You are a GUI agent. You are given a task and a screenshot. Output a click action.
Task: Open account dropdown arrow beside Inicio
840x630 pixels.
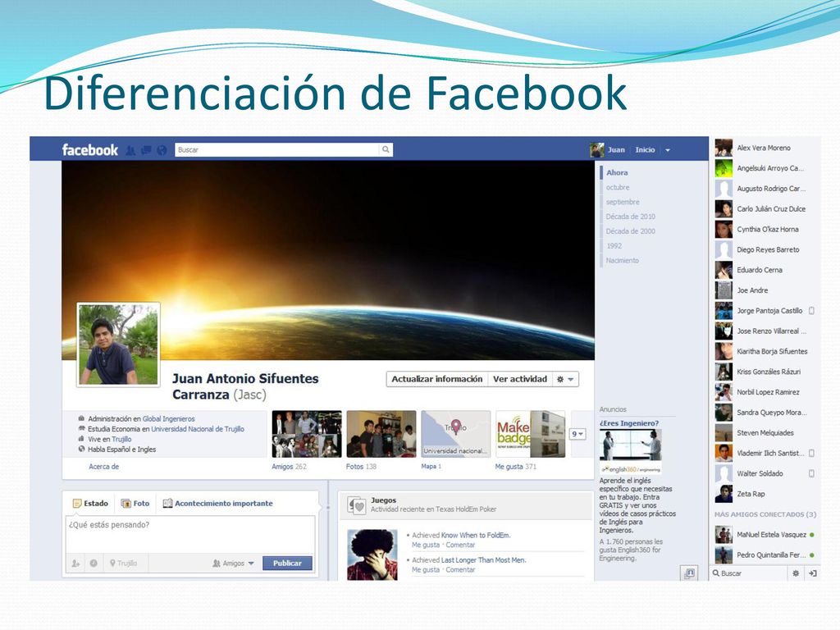668,151
